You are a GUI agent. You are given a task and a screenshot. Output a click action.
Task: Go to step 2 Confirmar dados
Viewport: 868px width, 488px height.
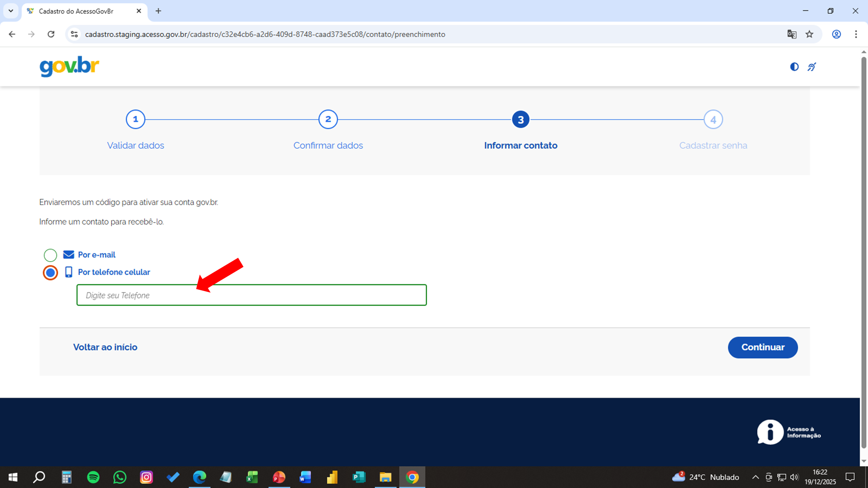(328, 119)
